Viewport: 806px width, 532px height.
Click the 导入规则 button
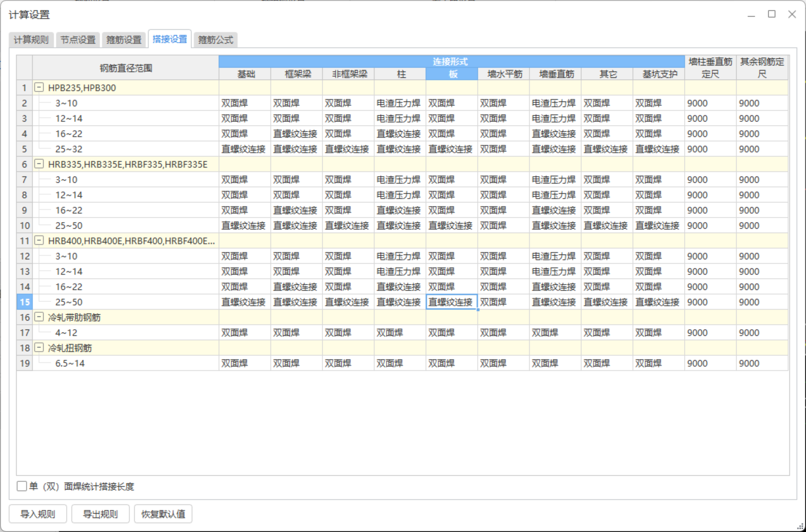[38, 514]
